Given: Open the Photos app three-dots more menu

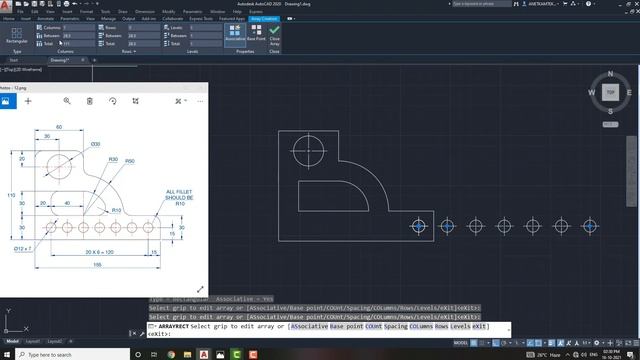Looking at the screenshot, I should point(200,101).
